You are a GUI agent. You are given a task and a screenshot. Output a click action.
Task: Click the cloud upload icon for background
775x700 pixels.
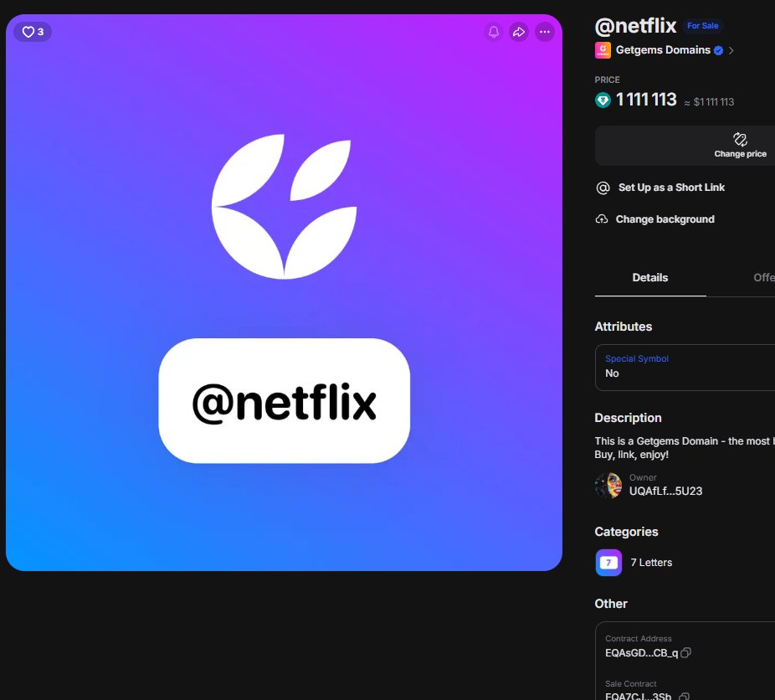pos(602,219)
